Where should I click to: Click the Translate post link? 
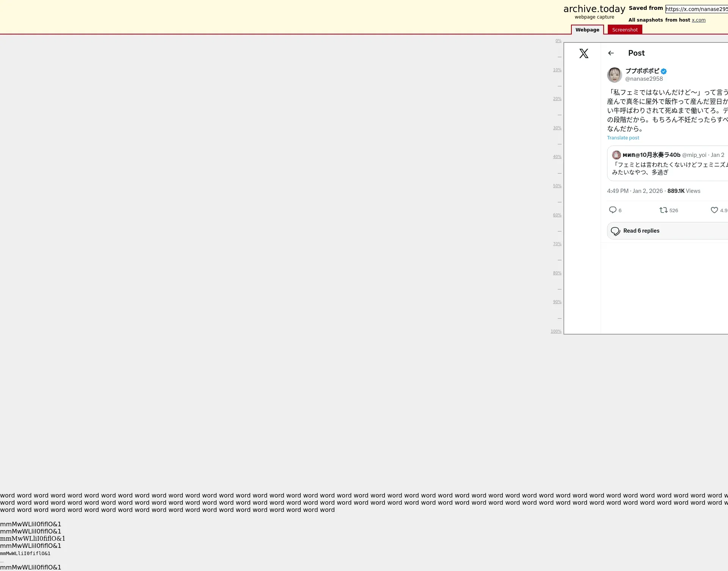click(623, 138)
